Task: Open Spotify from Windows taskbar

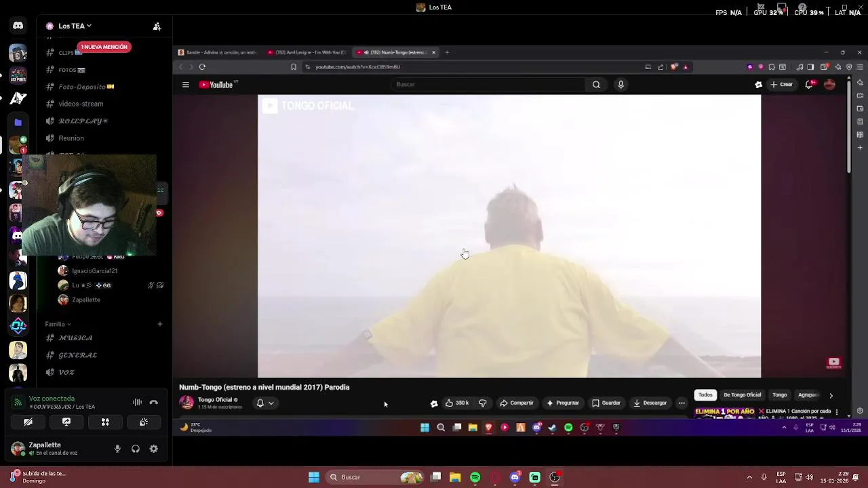Action: (x=475, y=477)
